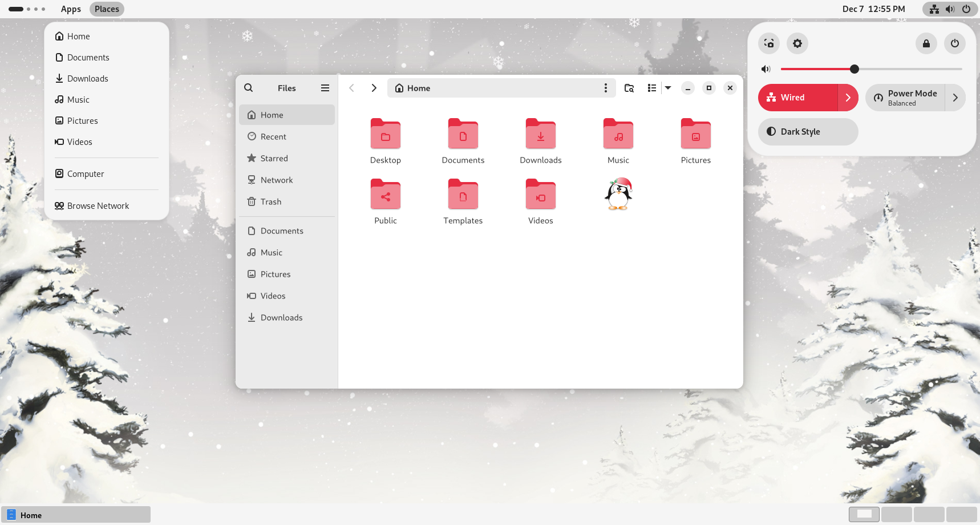
Task: Choose Browse Network from Places menu
Action: point(107,205)
